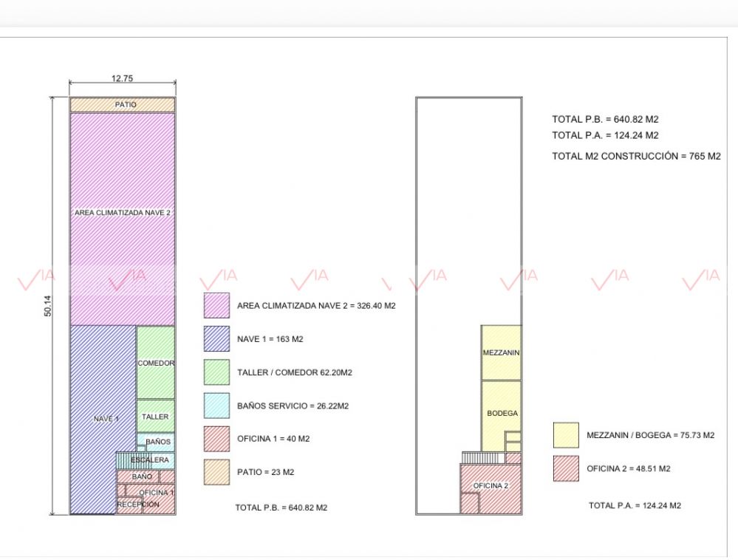738x560 pixels.
Task: Select the Comedor room in the floor plan
Action: point(156,363)
